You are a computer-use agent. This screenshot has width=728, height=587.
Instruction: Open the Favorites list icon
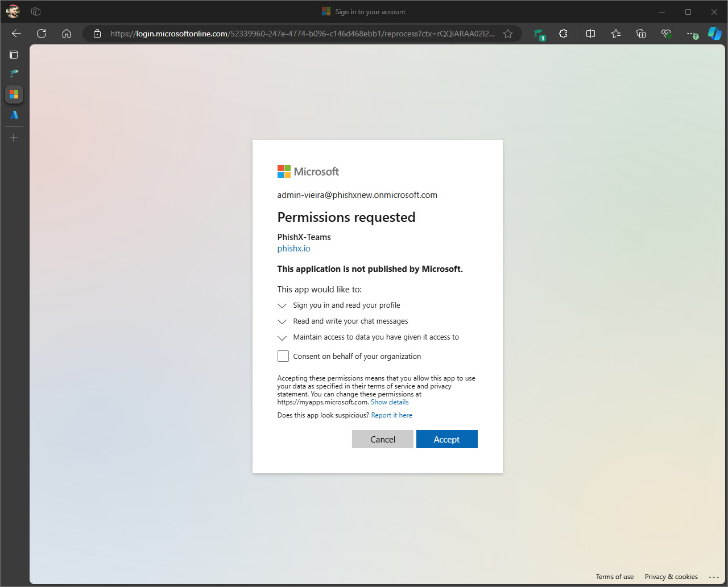[616, 34]
